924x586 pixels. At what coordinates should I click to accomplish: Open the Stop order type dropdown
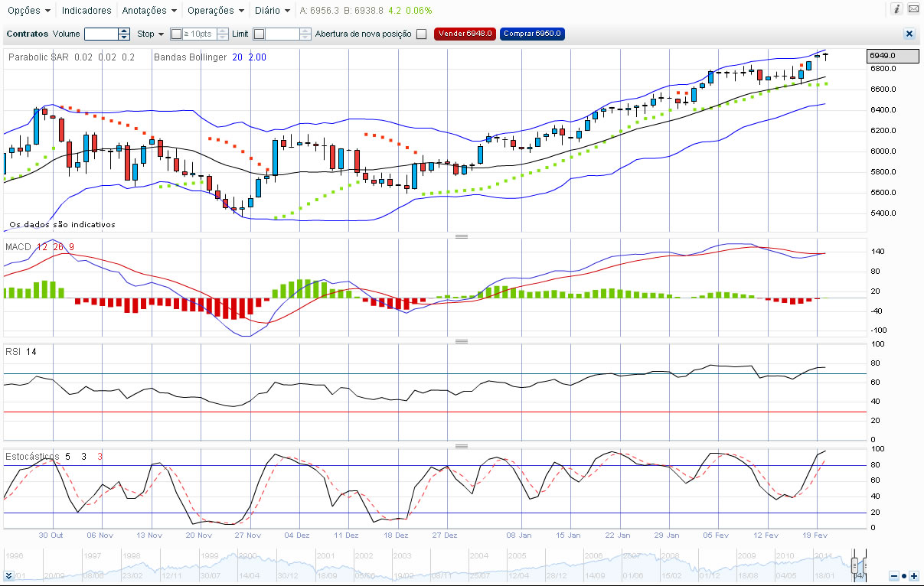click(x=151, y=34)
